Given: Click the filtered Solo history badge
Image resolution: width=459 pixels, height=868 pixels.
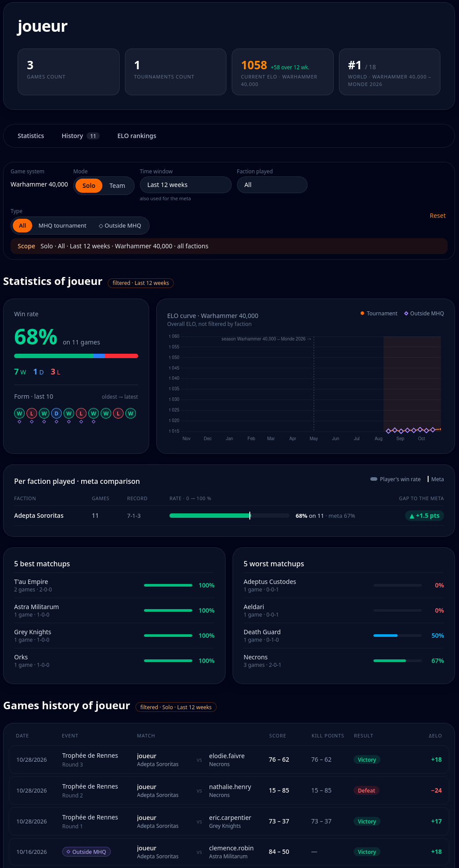Looking at the screenshot, I should click(176, 707).
